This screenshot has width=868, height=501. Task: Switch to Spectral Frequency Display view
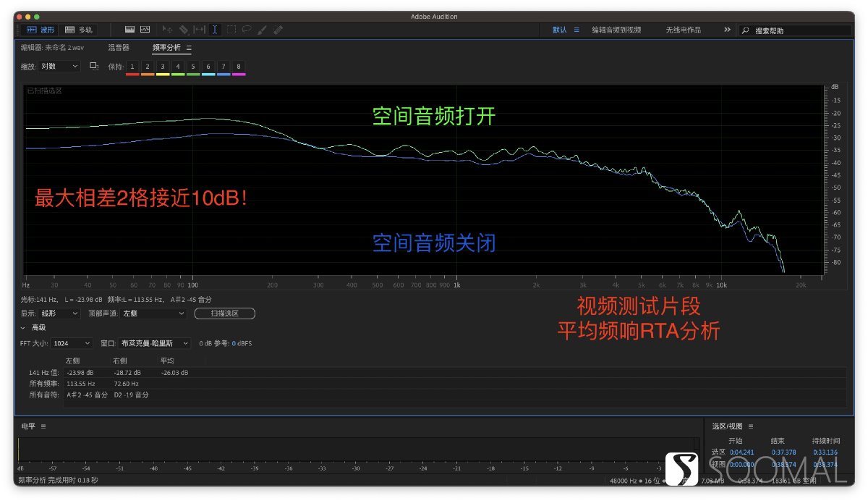click(145, 30)
